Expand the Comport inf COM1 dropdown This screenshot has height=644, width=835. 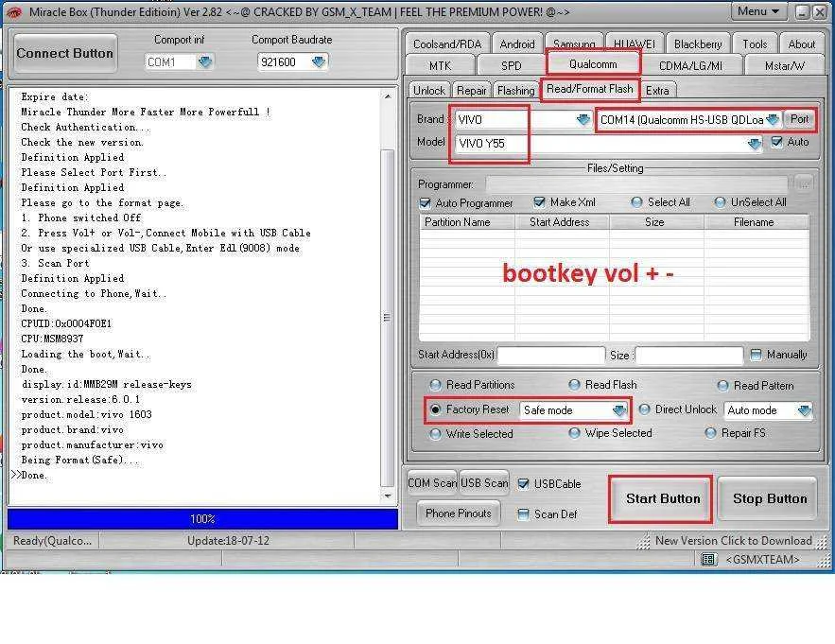coord(204,61)
